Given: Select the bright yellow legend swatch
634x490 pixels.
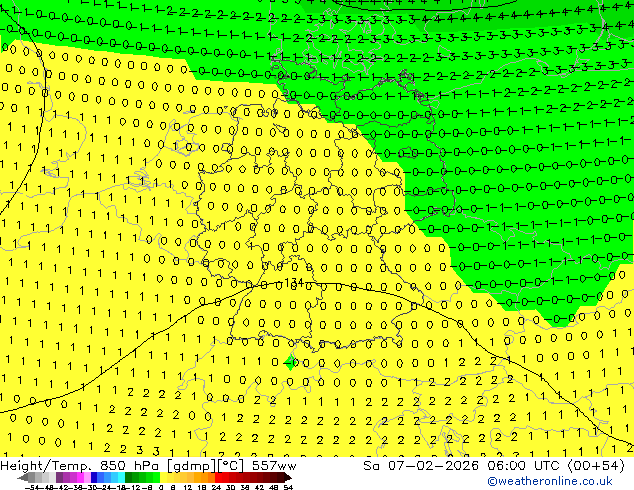Looking at the screenshot, I should click(163, 478).
